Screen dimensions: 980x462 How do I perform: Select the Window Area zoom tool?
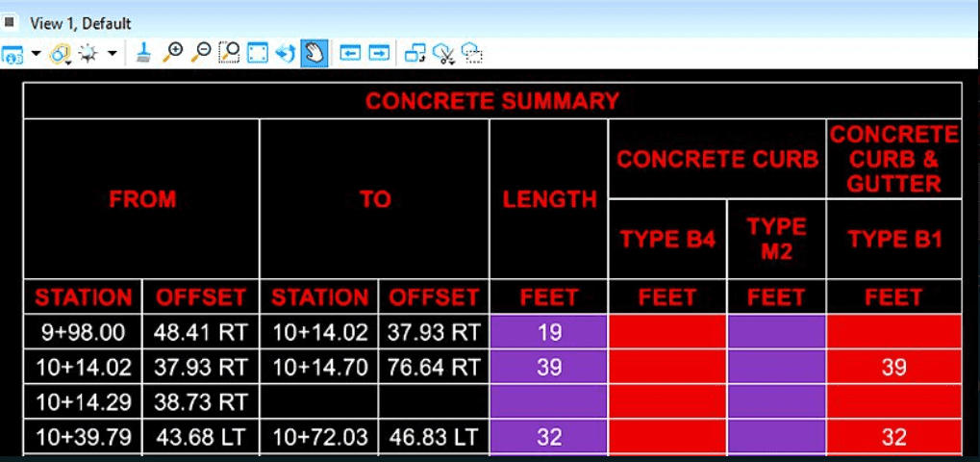point(229,53)
